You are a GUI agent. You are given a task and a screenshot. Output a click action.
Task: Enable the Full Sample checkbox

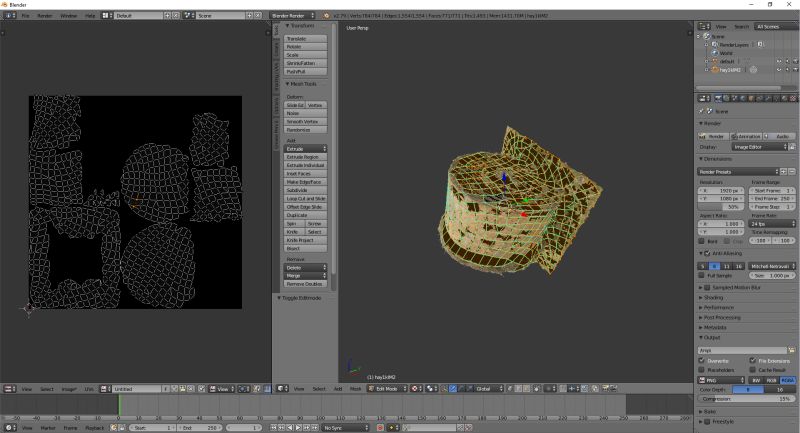click(702, 275)
